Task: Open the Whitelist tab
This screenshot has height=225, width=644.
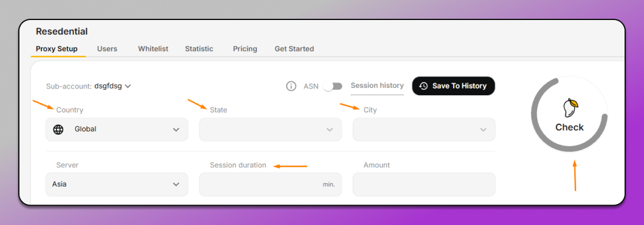Action: pos(153,49)
